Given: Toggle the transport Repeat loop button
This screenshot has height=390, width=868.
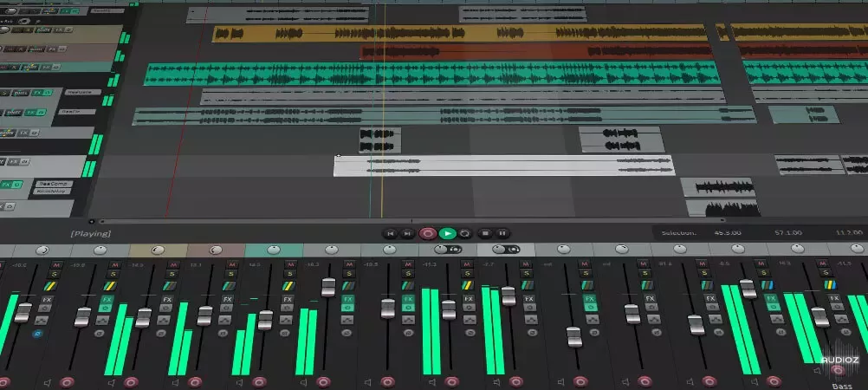Looking at the screenshot, I should (x=464, y=233).
